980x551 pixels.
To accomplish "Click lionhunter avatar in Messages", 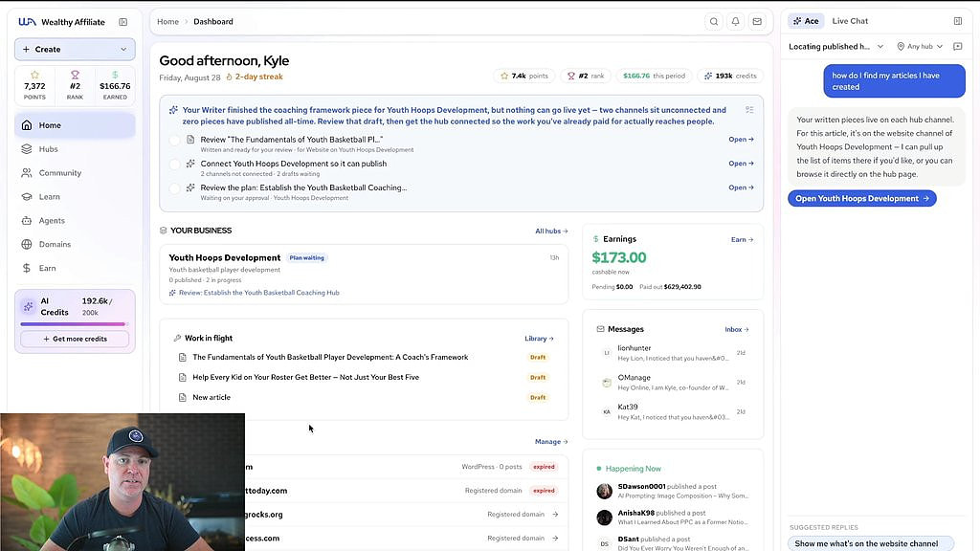I will coord(606,353).
